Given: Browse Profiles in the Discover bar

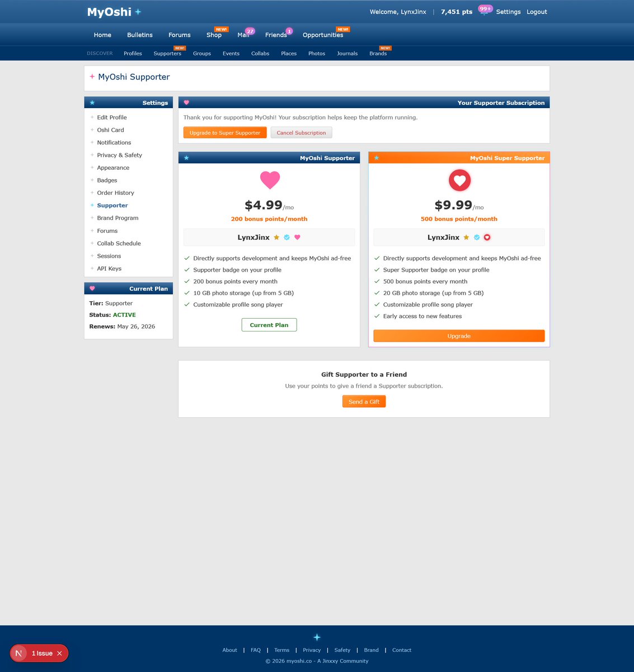Looking at the screenshot, I should coord(133,53).
